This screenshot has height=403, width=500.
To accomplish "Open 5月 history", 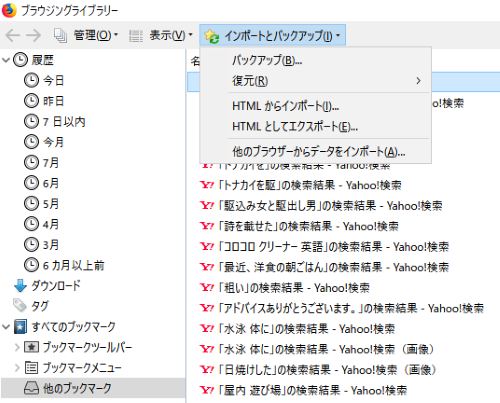I will point(51,204).
